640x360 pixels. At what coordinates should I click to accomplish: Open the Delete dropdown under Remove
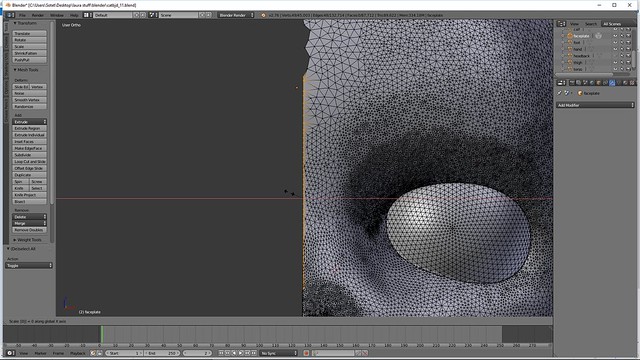(x=29, y=217)
